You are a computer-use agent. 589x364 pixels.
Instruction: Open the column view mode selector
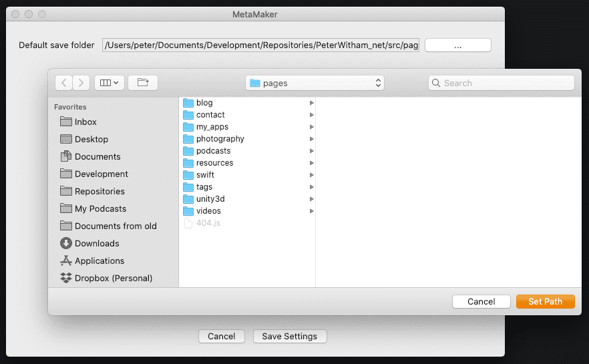110,83
